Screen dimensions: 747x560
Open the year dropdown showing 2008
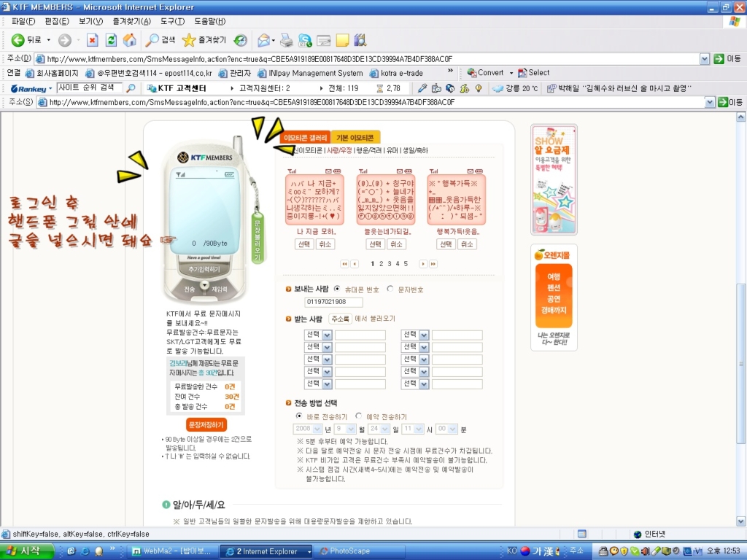click(x=308, y=429)
